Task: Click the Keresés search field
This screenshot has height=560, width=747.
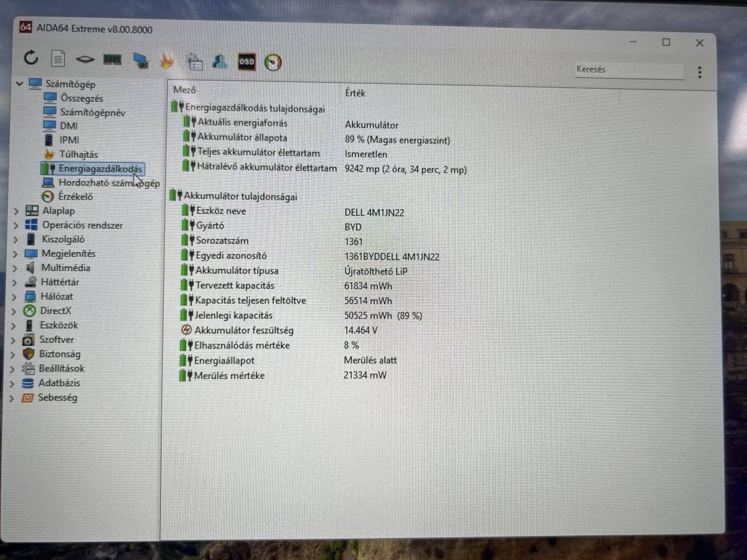Action: pyautogui.click(x=629, y=70)
